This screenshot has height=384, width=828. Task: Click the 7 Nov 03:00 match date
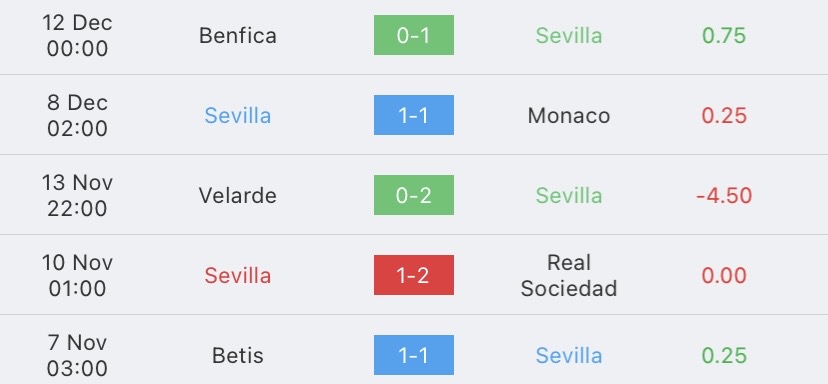point(77,355)
